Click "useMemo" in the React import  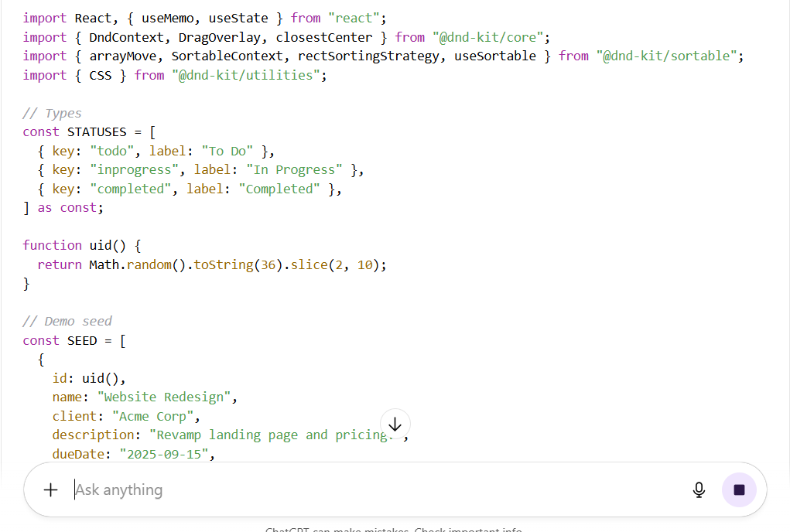click(167, 18)
